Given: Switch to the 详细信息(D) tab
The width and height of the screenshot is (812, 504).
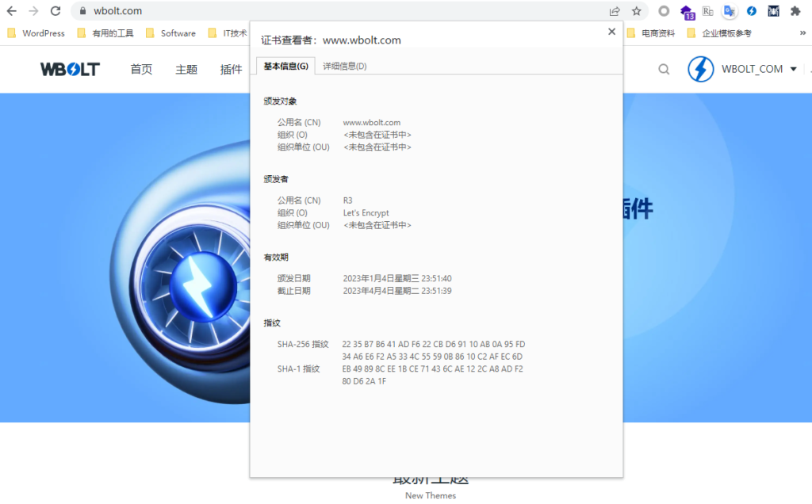Looking at the screenshot, I should 344,66.
